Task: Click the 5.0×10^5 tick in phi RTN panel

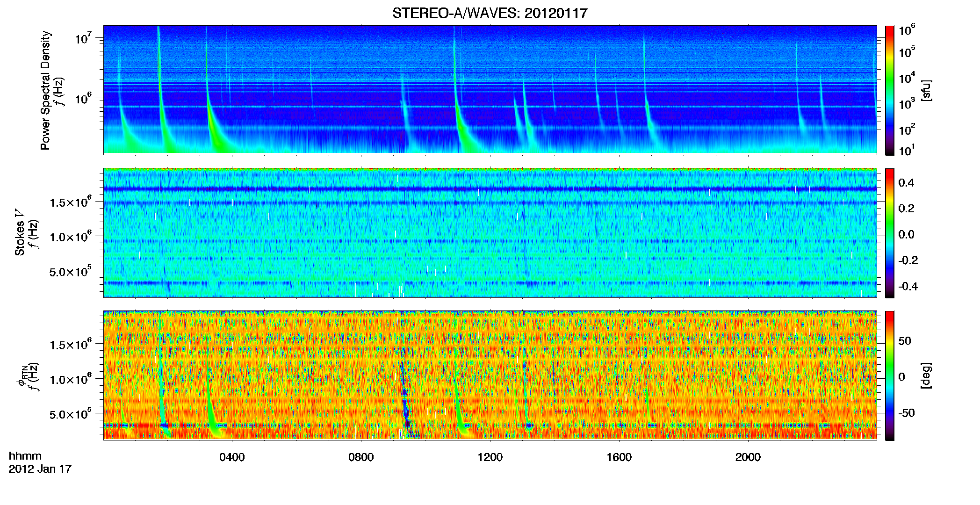Action: click(x=70, y=414)
